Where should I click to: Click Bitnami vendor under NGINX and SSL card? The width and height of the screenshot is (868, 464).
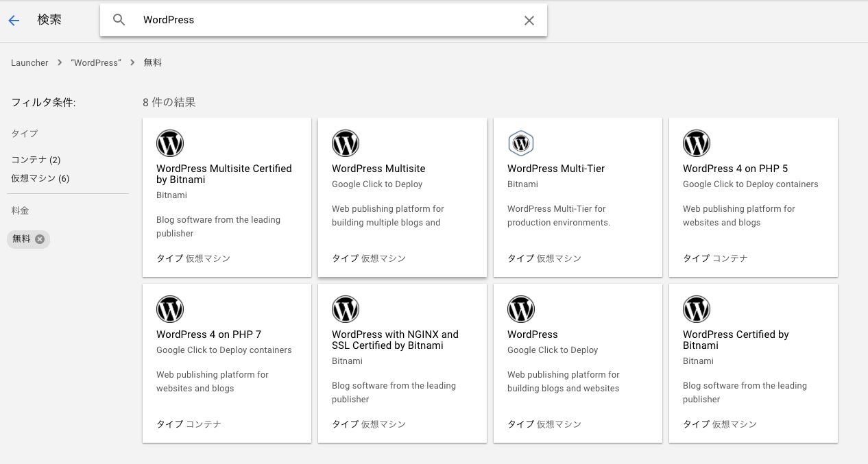click(x=347, y=361)
